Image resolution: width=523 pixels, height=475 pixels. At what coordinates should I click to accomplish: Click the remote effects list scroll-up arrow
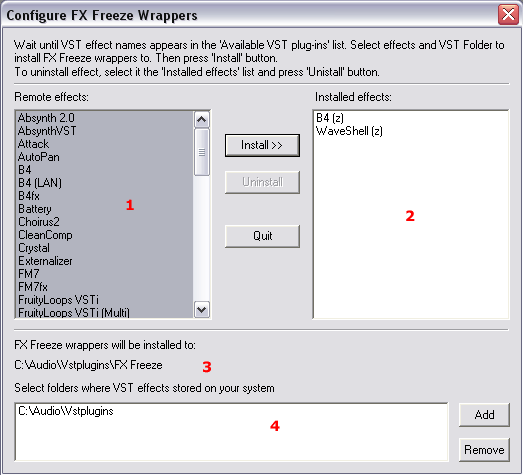[201, 119]
